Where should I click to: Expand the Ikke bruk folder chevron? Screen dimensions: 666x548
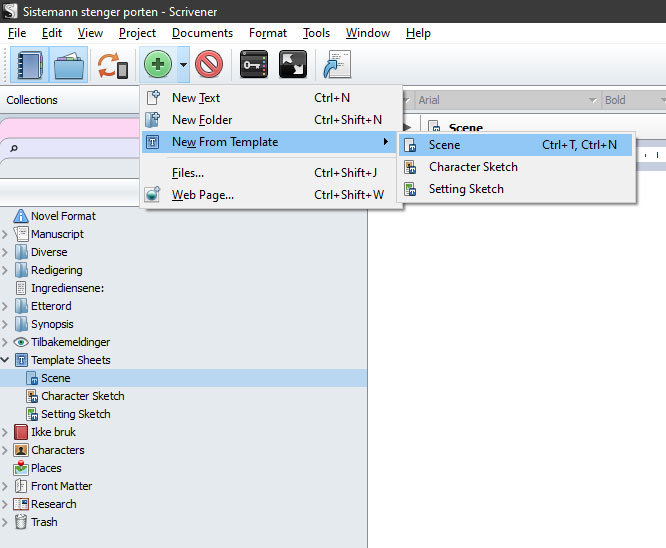(5, 432)
